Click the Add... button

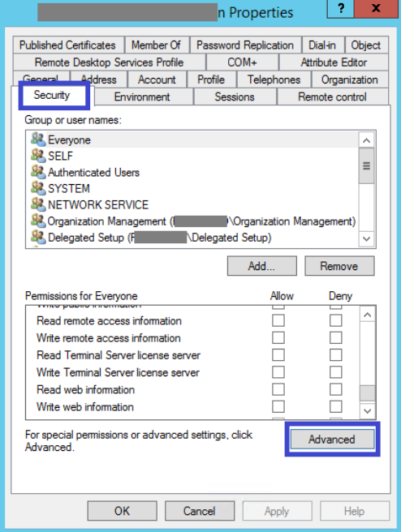point(262,266)
